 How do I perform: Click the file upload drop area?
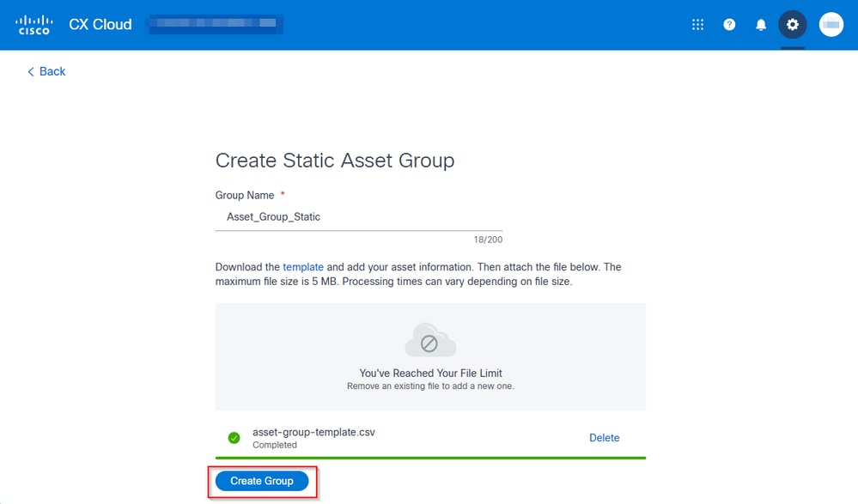click(x=430, y=357)
